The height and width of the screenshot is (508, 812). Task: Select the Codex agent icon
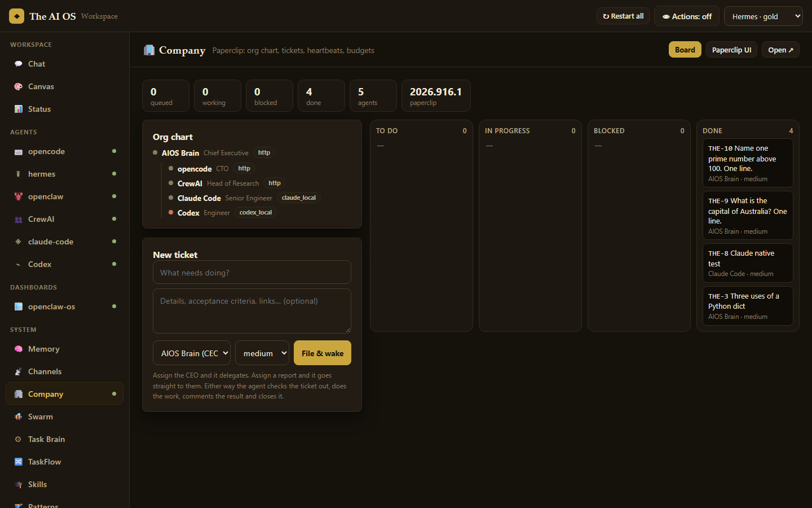19,264
